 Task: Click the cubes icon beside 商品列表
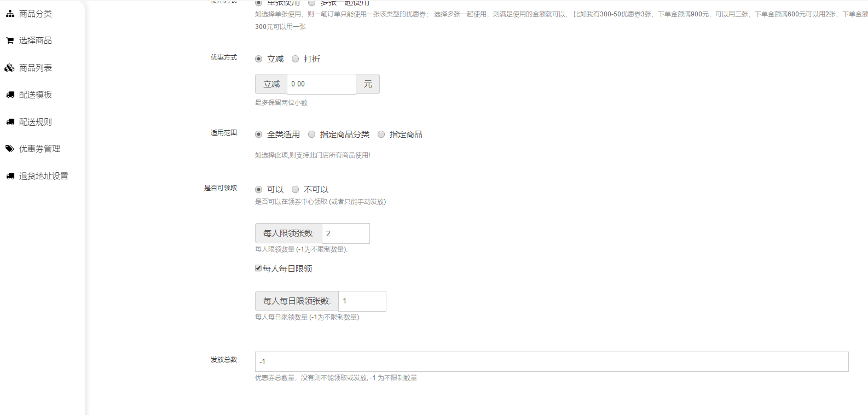coord(10,68)
